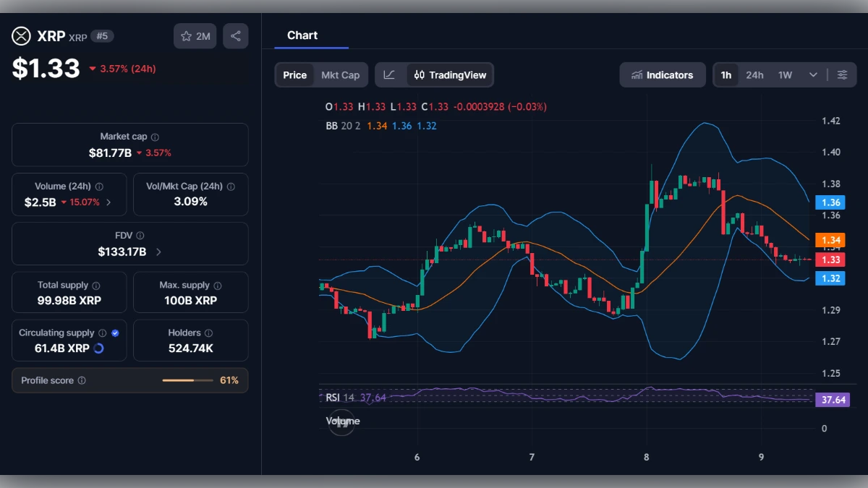Open the chart display settings sliders icon
Screen dimensions: 868x488
842,74
